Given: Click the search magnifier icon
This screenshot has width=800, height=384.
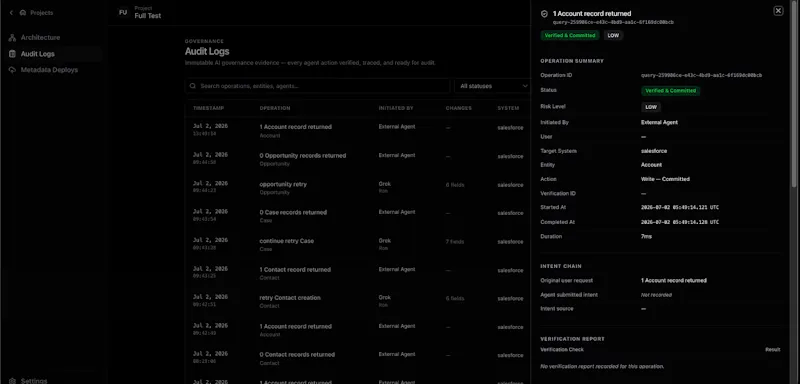Looking at the screenshot, I should 193,86.
